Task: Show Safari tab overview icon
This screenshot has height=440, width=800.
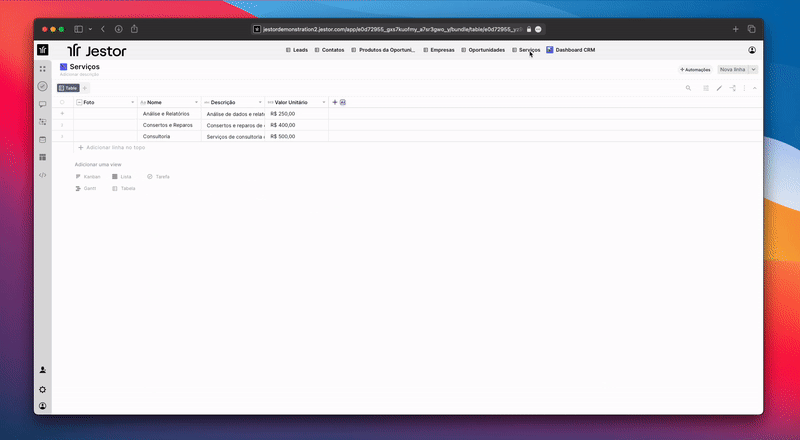Action: click(x=752, y=29)
